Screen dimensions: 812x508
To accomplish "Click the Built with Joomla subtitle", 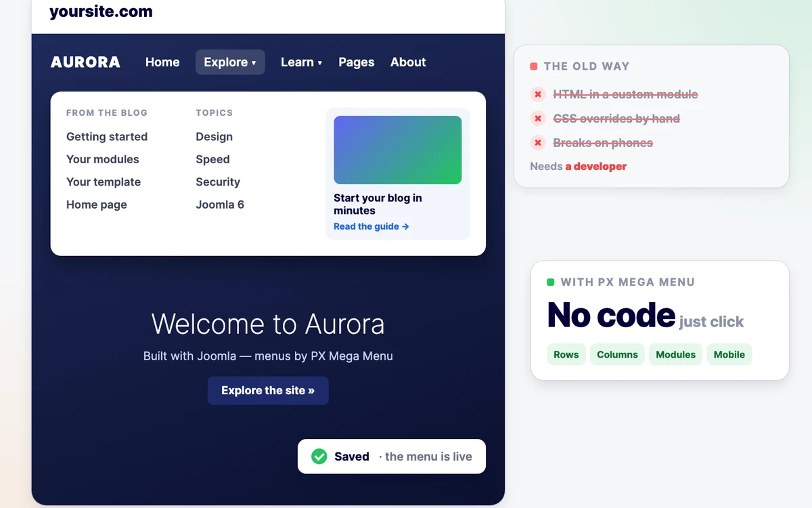I will (268, 356).
